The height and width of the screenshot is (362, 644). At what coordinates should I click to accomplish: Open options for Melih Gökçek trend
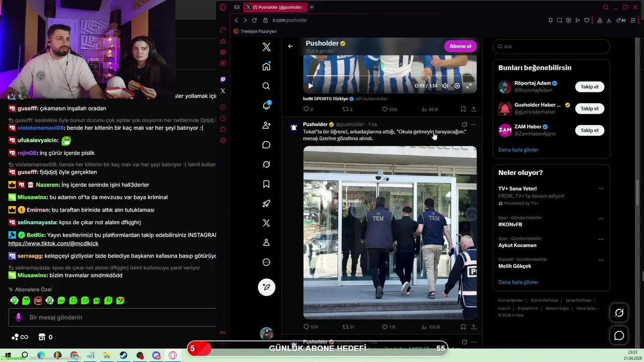point(601,260)
